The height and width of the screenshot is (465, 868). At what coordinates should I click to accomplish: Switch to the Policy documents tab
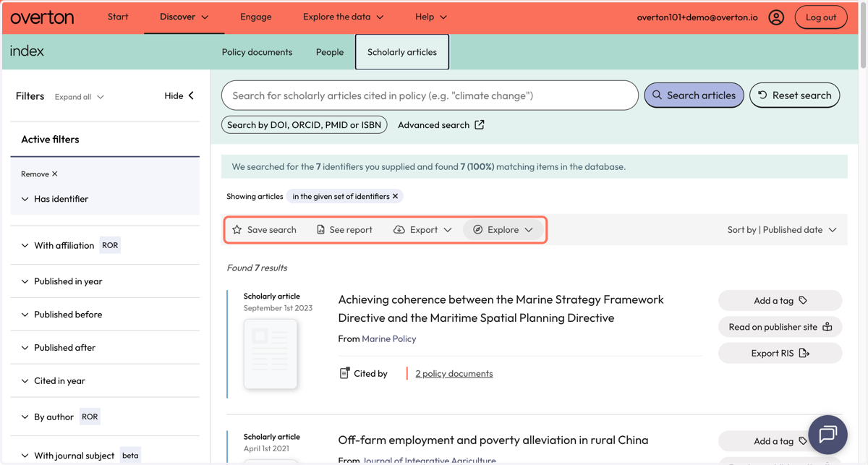click(257, 52)
